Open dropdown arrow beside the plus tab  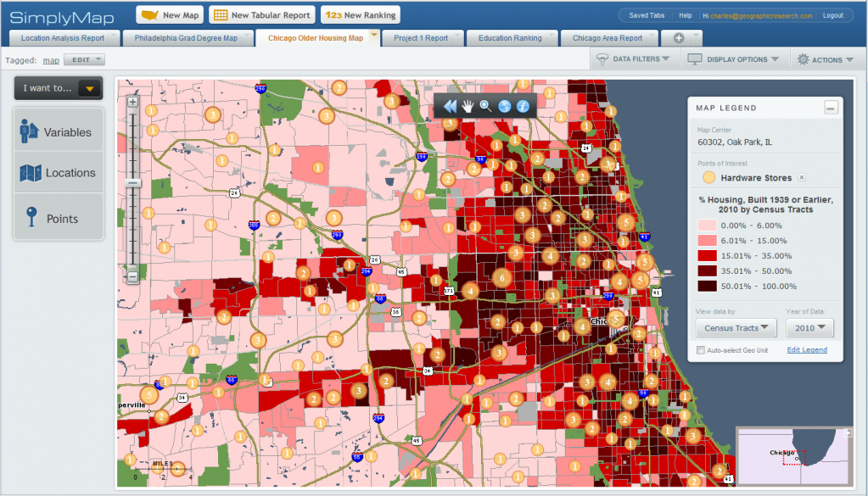697,37
